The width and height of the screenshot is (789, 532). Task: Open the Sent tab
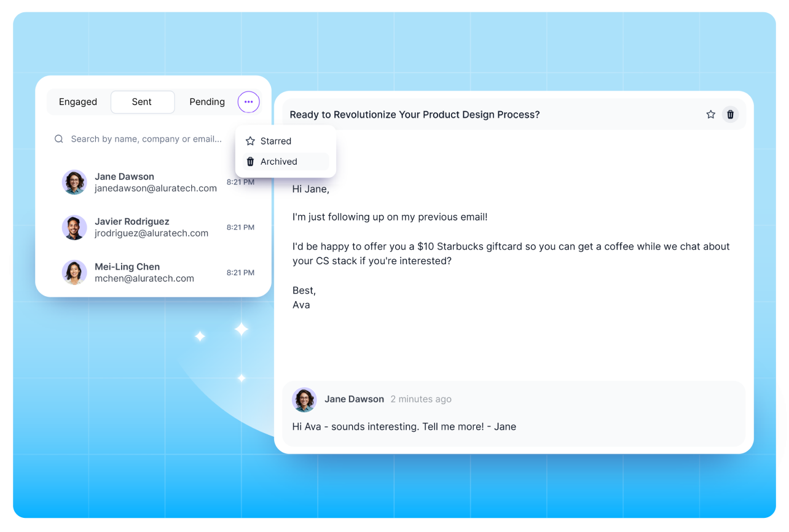142,102
